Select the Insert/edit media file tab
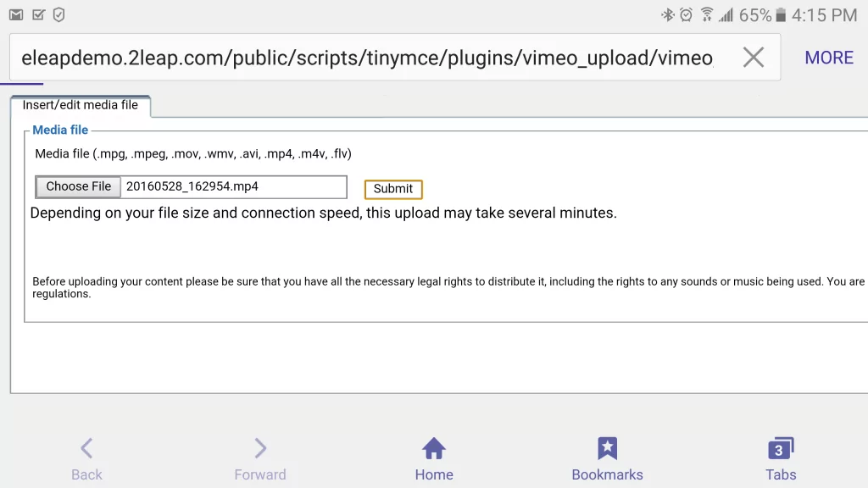The width and height of the screenshot is (868, 488). (81, 105)
